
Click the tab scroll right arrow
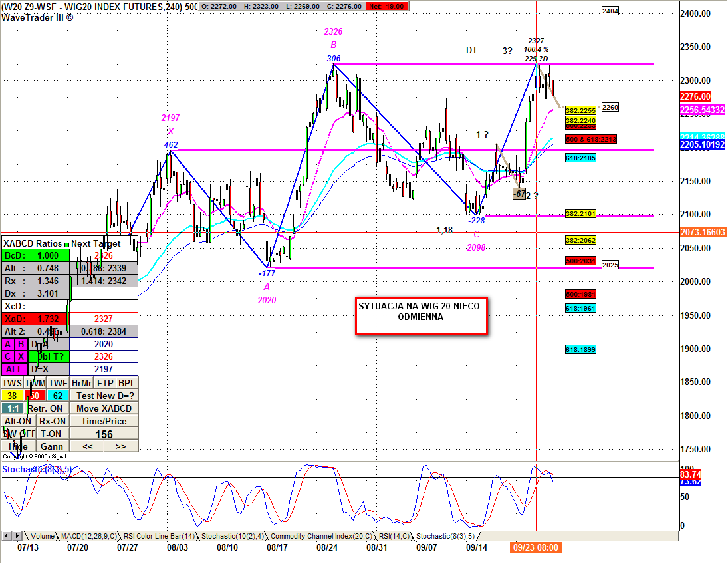[x=17, y=536]
